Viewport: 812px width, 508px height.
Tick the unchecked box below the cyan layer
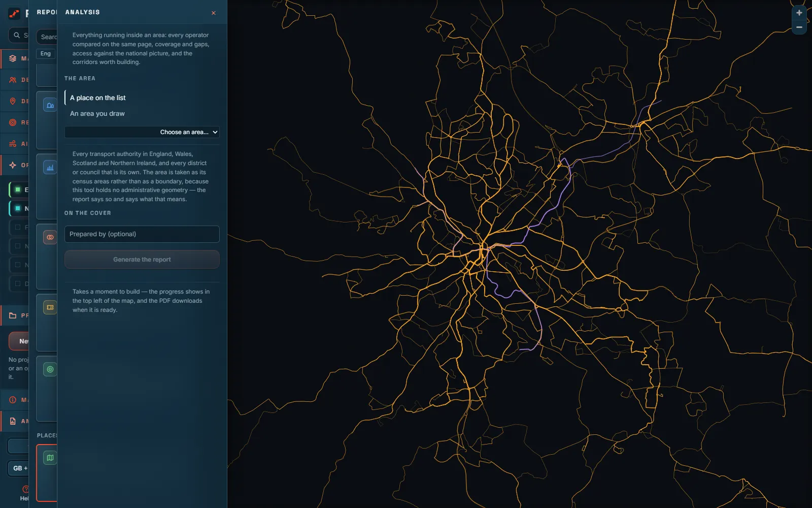[x=18, y=227]
